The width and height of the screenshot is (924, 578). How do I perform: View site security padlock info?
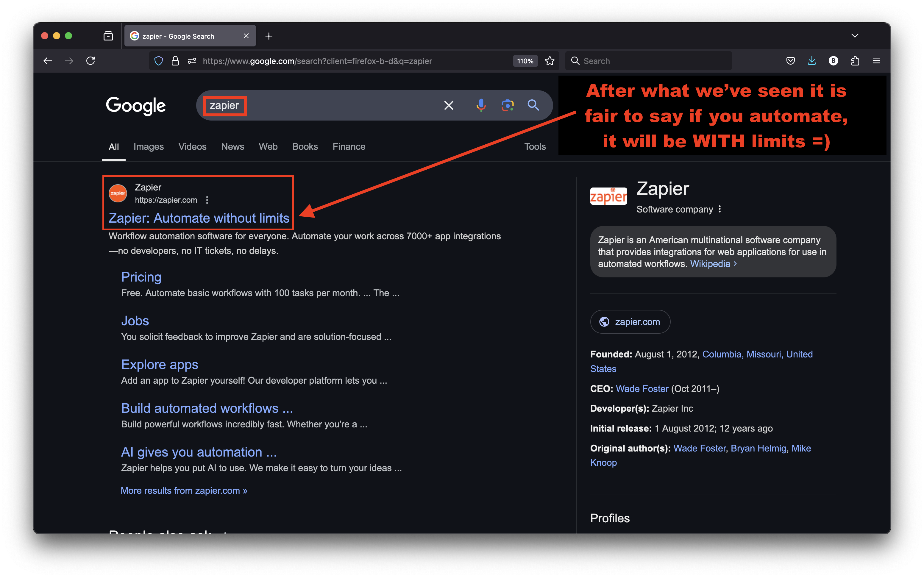175,61
